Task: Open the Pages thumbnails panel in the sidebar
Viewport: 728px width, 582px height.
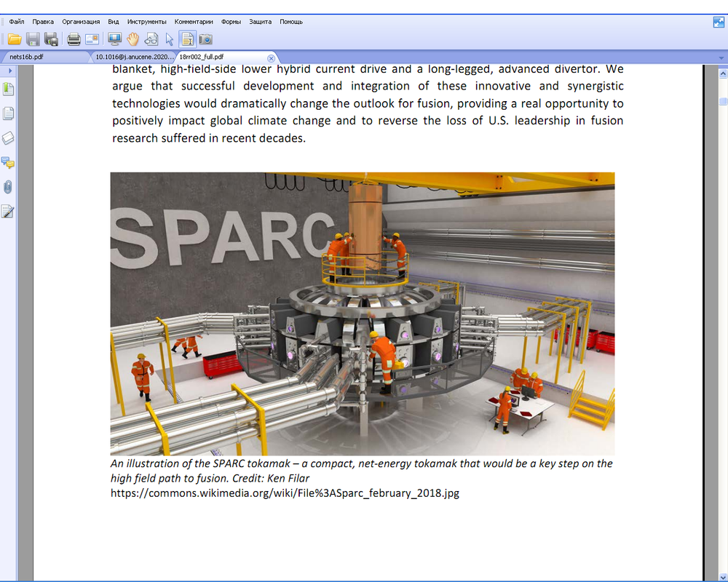Action: pos(8,113)
